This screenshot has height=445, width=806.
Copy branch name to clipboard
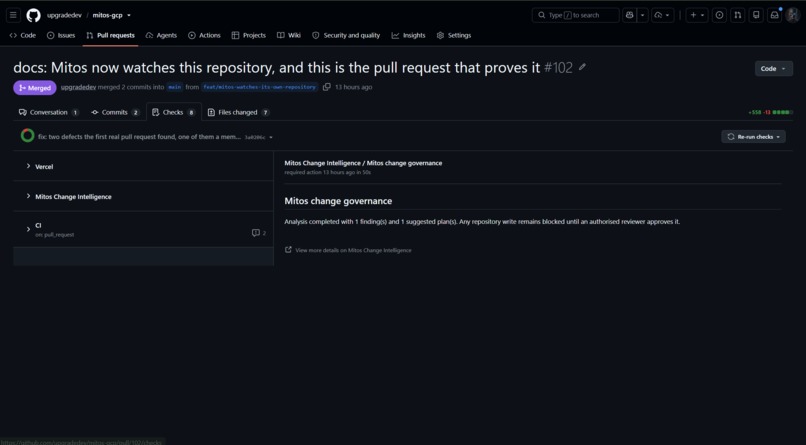tap(326, 87)
